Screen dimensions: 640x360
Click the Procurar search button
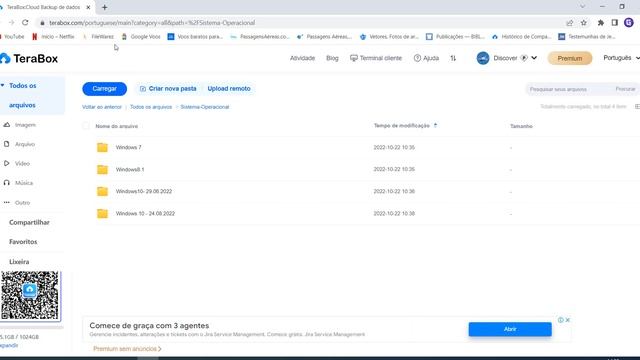tap(625, 89)
